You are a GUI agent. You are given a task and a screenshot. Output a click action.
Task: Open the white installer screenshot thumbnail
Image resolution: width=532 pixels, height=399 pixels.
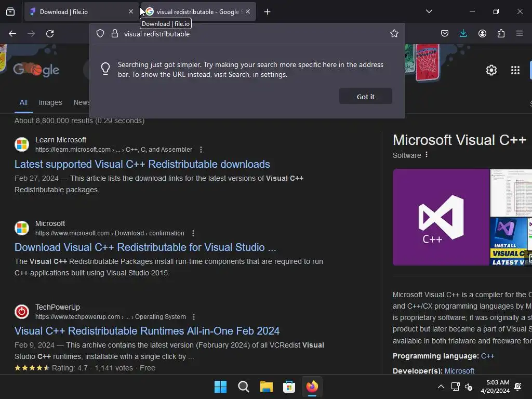[x=511, y=193]
